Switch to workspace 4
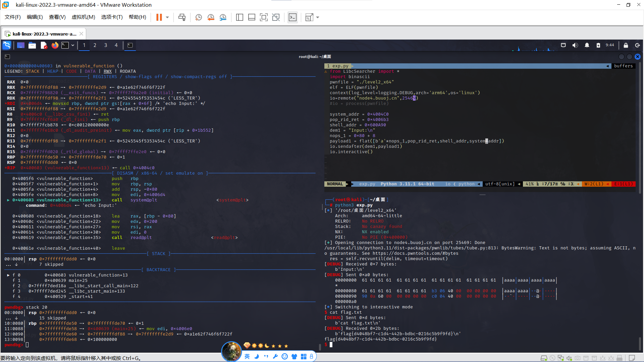 (x=116, y=45)
